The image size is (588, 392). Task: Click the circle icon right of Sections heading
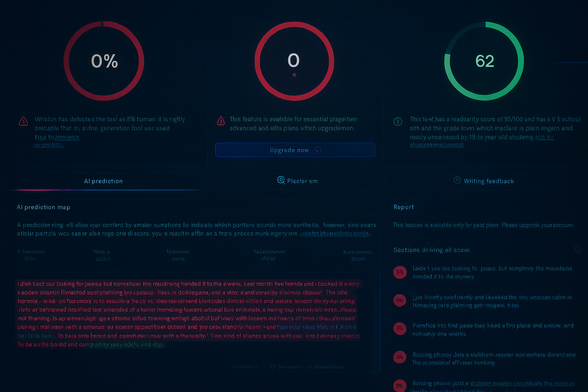coord(578,249)
